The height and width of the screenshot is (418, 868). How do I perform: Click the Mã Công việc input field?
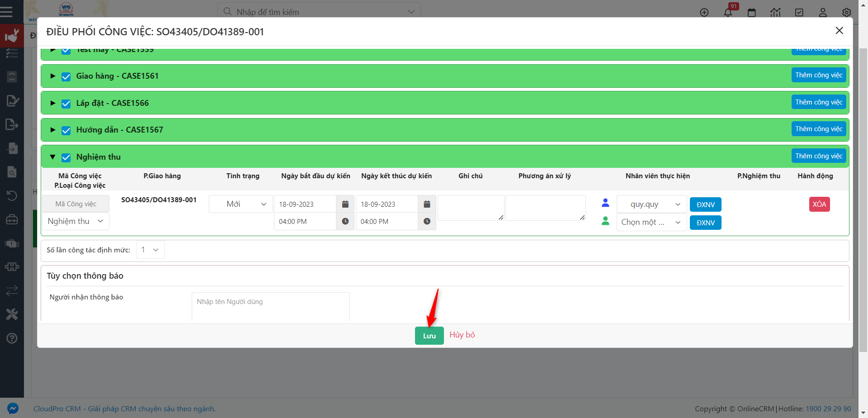point(75,204)
